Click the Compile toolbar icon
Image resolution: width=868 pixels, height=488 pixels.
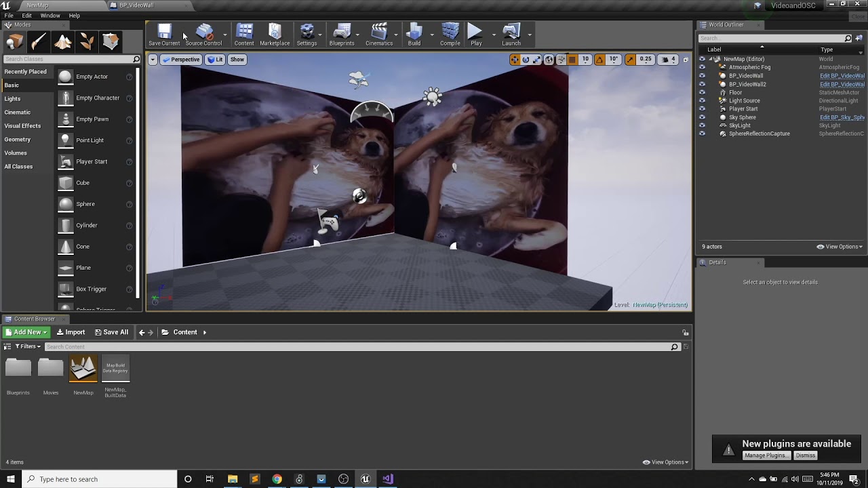point(450,35)
